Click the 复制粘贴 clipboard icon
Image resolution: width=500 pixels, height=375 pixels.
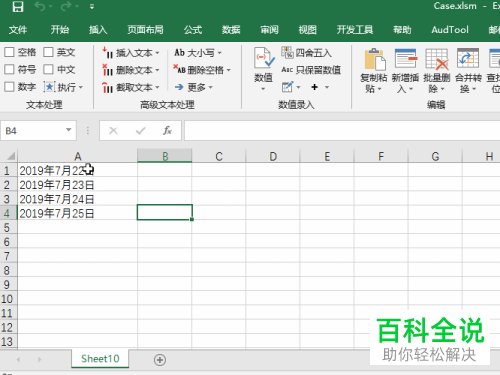[375, 59]
